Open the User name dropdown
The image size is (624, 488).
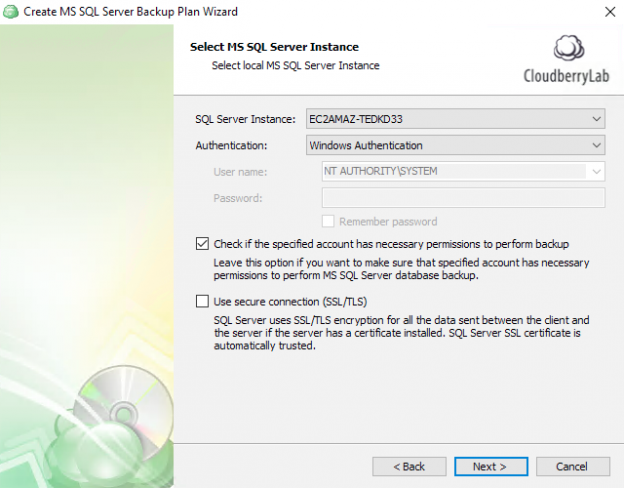(596, 171)
